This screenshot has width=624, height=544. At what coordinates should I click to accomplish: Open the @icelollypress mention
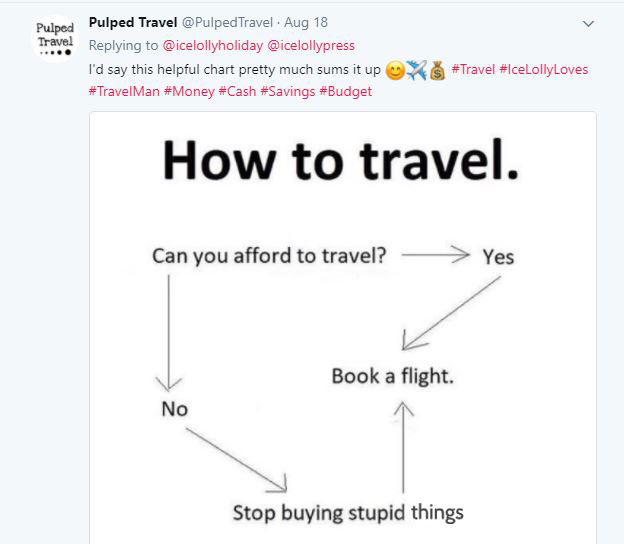[x=311, y=46]
